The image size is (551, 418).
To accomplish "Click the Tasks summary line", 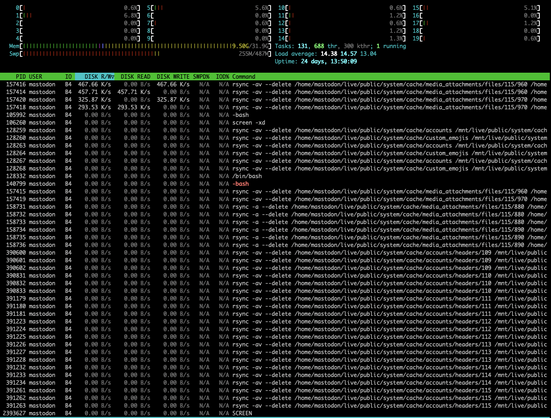I will point(340,46).
